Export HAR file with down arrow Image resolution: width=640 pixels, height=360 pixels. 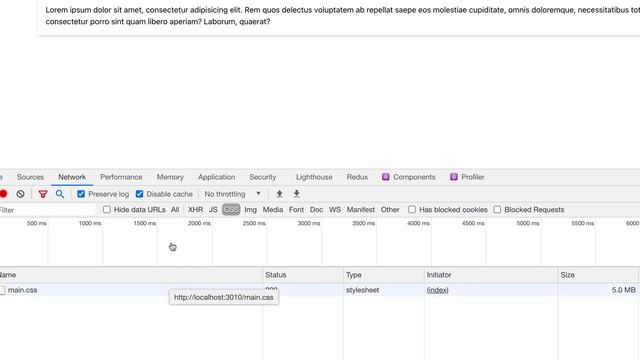coord(297,194)
